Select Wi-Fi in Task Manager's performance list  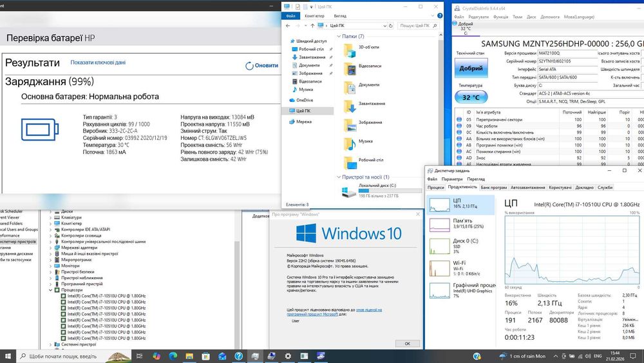tap(460, 268)
